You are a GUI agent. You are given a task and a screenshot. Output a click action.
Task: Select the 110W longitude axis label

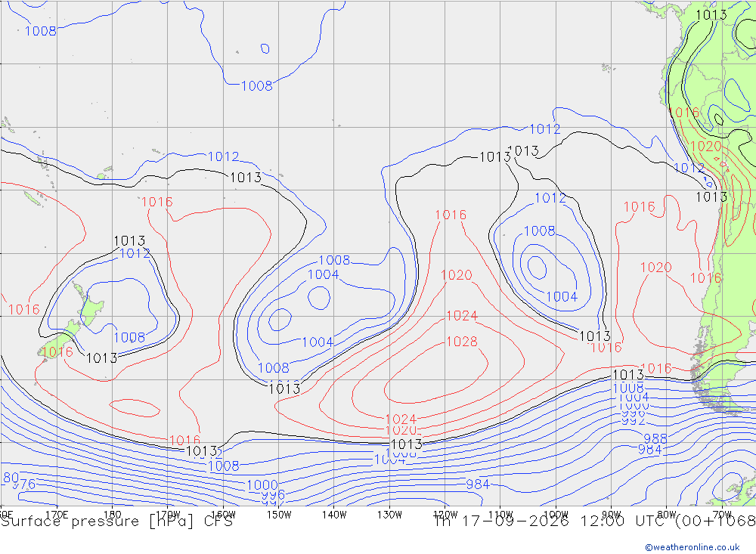tap(500, 515)
